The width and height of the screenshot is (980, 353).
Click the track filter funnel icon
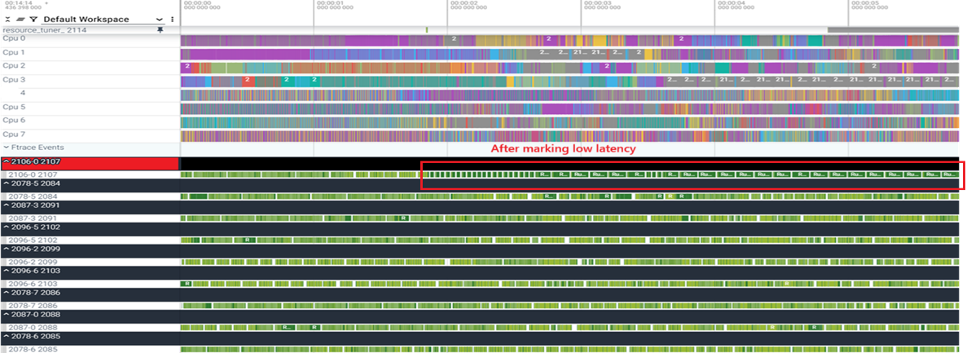click(x=33, y=19)
